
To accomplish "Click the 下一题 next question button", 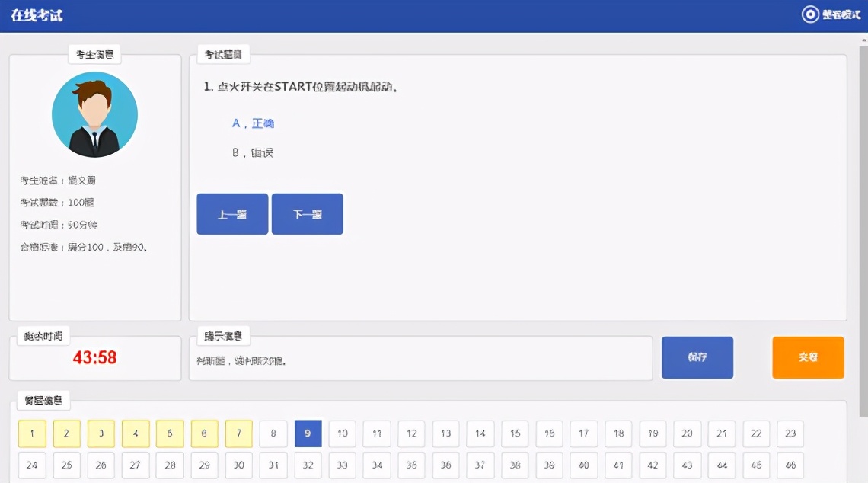I will [307, 213].
